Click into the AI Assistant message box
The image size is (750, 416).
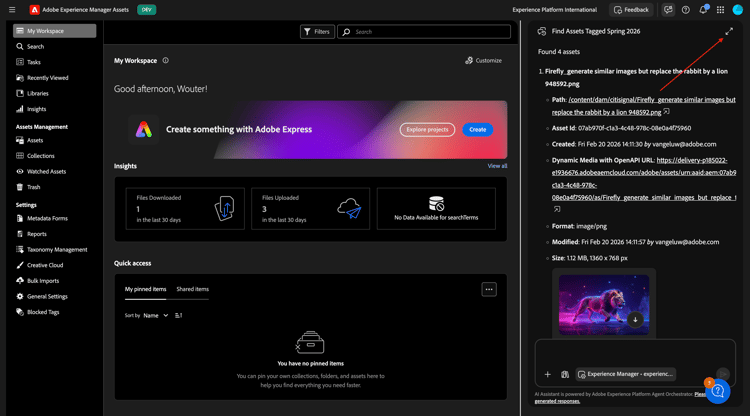coord(635,353)
